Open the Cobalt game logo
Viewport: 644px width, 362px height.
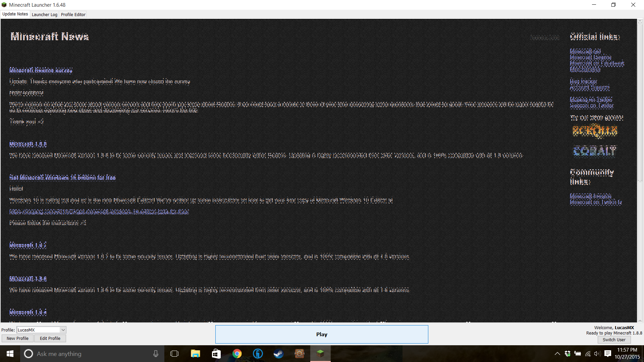coord(594,151)
